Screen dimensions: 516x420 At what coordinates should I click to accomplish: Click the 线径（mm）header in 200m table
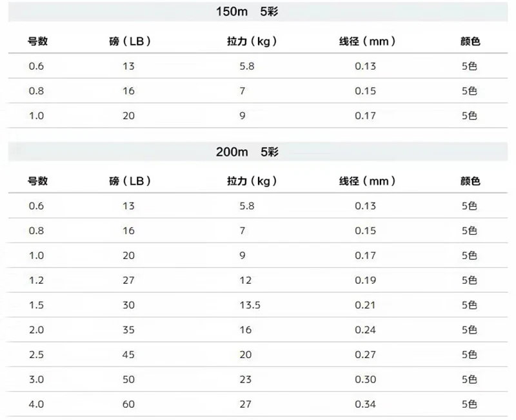367,181
